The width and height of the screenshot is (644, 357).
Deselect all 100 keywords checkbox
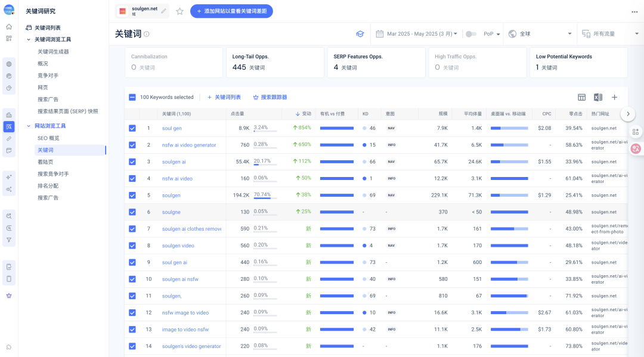click(x=132, y=97)
